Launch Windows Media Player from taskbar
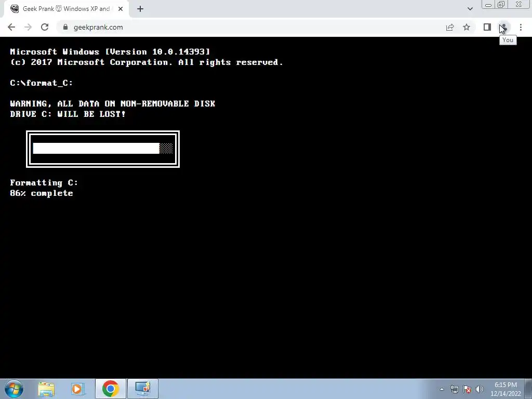 [78, 389]
